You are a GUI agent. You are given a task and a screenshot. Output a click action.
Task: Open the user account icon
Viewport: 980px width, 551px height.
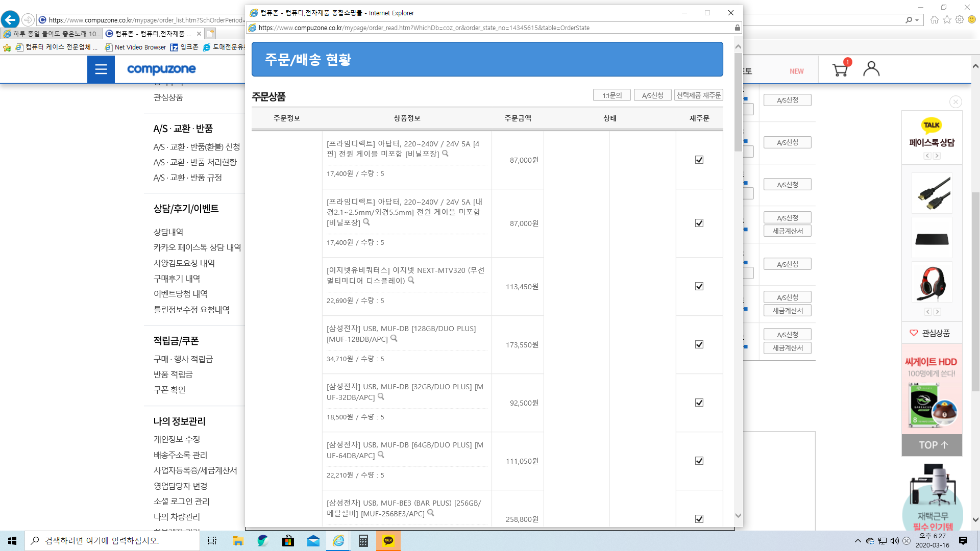click(871, 69)
